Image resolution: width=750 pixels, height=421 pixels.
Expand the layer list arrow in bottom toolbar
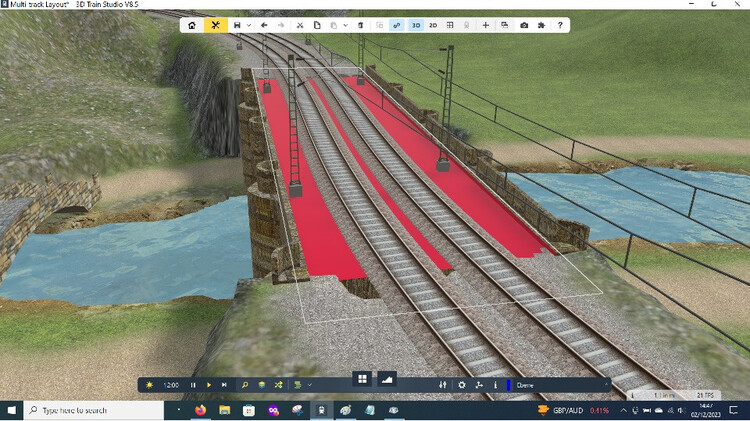(606, 385)
